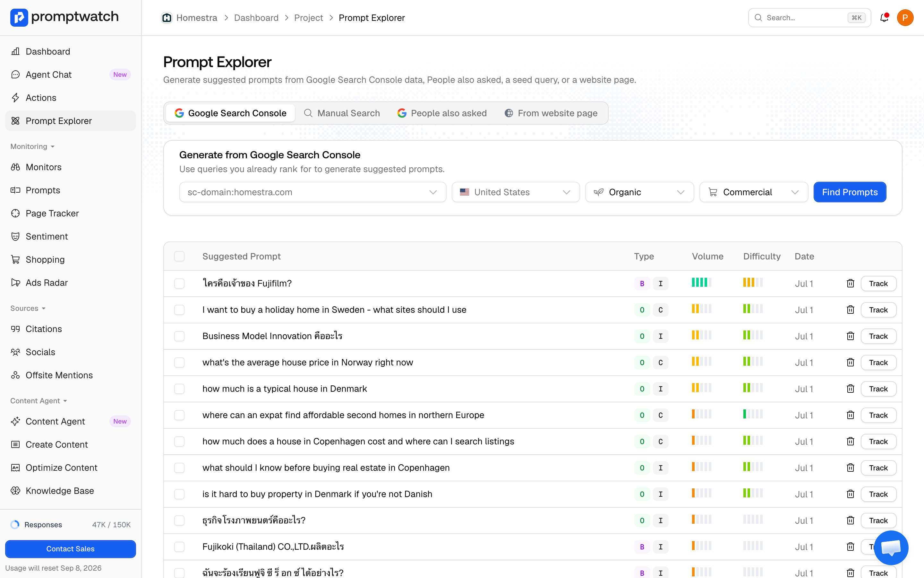Switch to the People also asked tab

click(x=442, y=113)
